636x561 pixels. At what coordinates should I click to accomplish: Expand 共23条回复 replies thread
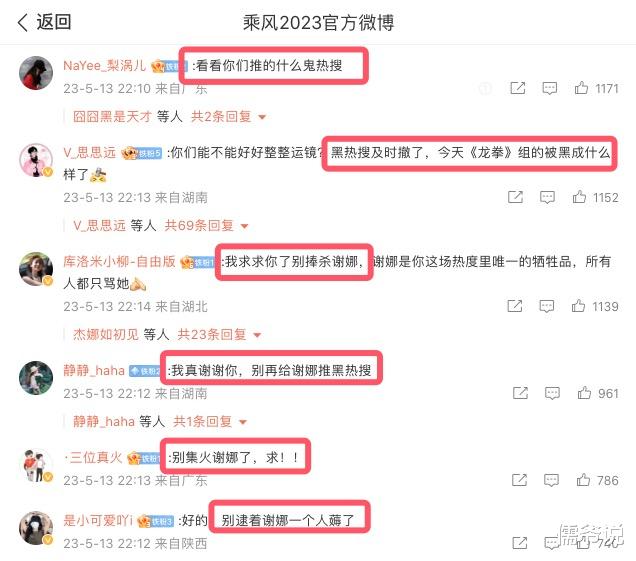219,335
